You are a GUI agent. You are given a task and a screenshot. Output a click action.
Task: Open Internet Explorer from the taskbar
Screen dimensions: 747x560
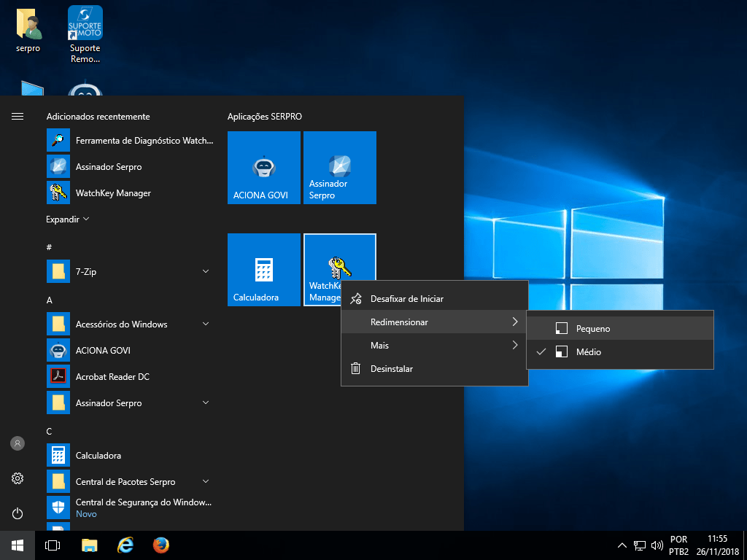125,545
